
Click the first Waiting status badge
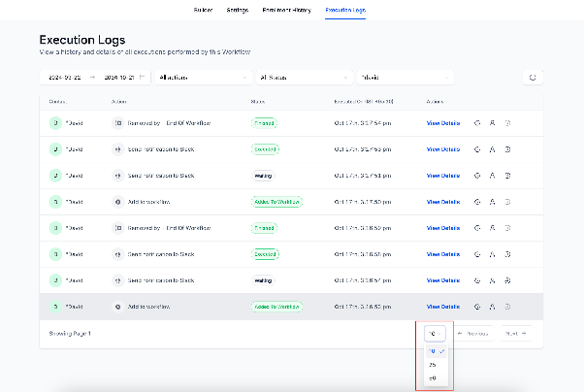tap(263, 176)
